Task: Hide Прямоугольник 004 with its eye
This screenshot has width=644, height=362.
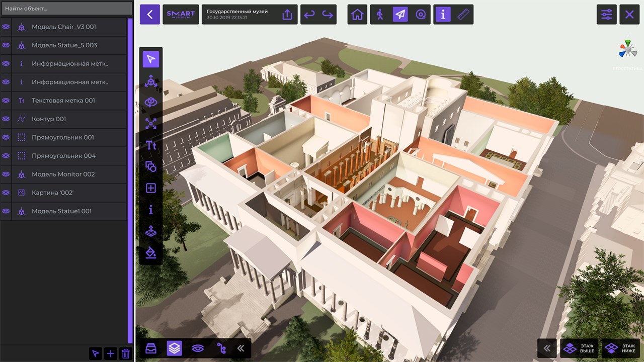Action: tap(6, 156)
